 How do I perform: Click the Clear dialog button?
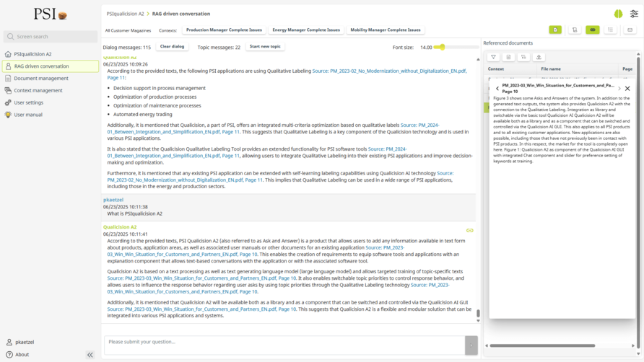172,47
